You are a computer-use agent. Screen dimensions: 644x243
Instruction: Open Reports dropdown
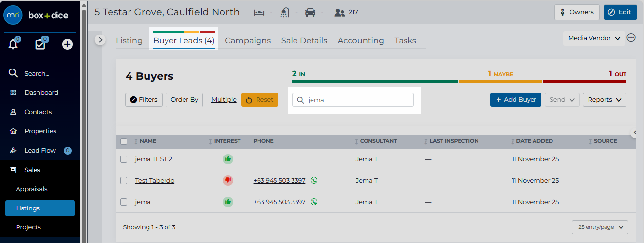[x=604, y=100]
